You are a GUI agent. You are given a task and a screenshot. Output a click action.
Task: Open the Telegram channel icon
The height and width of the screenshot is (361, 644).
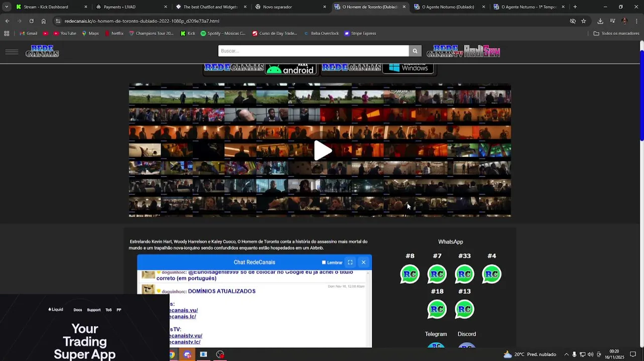(x=436, y=345)
